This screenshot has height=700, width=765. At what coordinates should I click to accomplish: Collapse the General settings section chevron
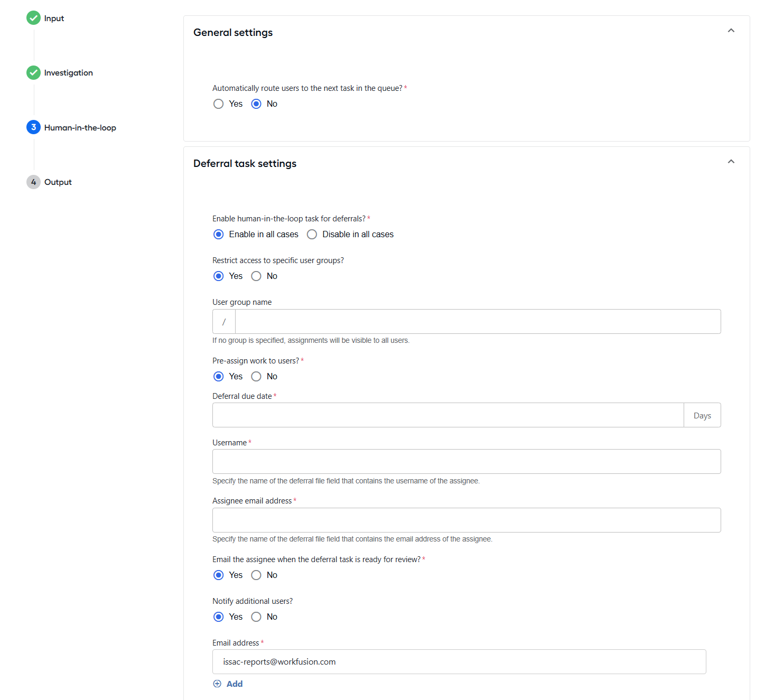(x=731, y=31)
